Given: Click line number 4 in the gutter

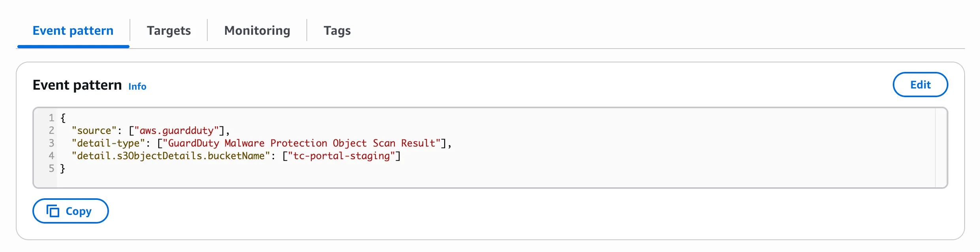Looking at the screenshot, I should click(x=51, y=156).
